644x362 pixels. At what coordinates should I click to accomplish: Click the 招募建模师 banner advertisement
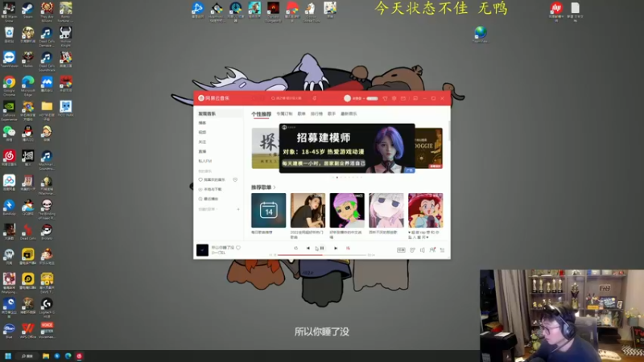[x=347, y=148]
